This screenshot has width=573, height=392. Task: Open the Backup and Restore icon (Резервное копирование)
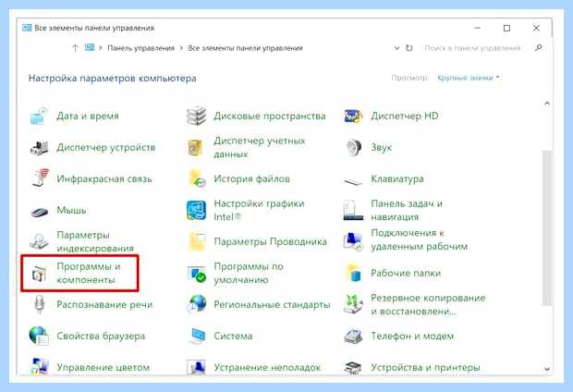[x=353, y=304]
